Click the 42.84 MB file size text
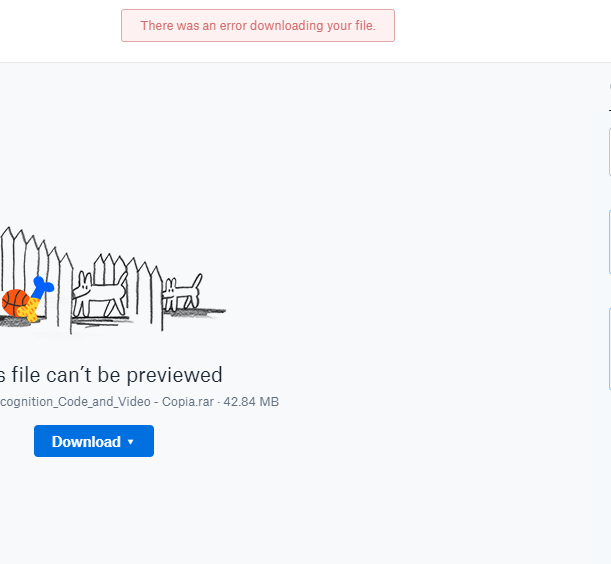This screenshot has width=611, height=564. pos(251,402)
